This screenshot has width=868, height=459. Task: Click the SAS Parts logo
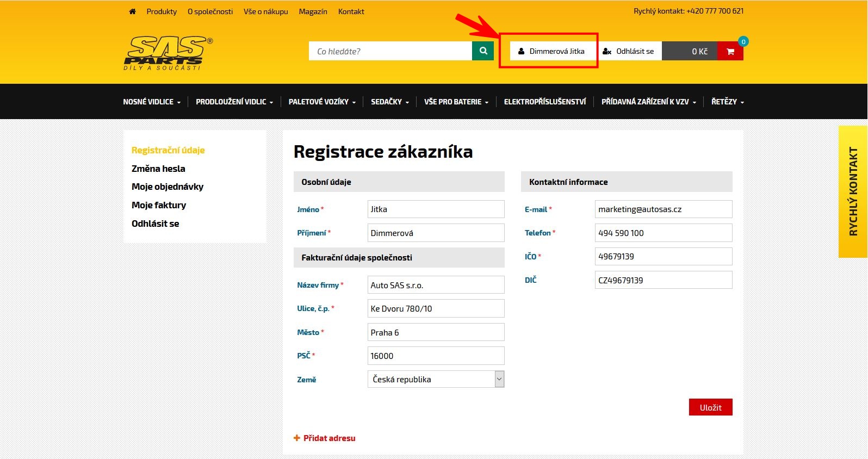coord(168,53)
